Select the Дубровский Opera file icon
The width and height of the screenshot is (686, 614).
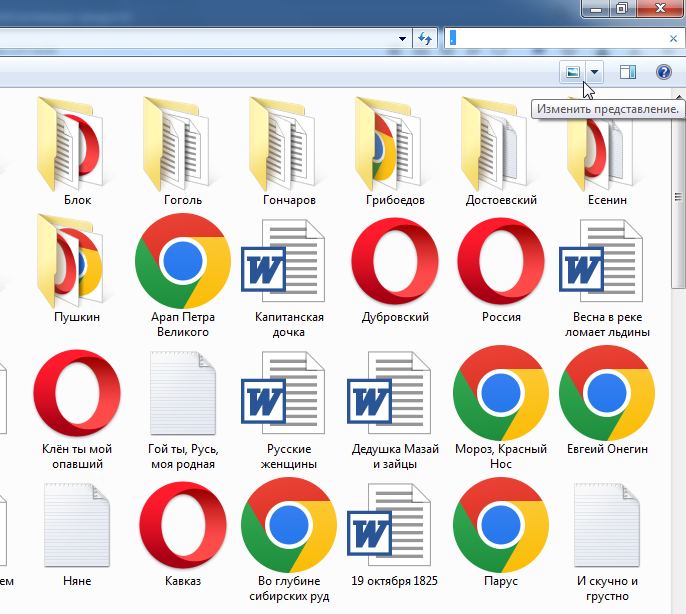pyautogui.click(x=395, y=261)
